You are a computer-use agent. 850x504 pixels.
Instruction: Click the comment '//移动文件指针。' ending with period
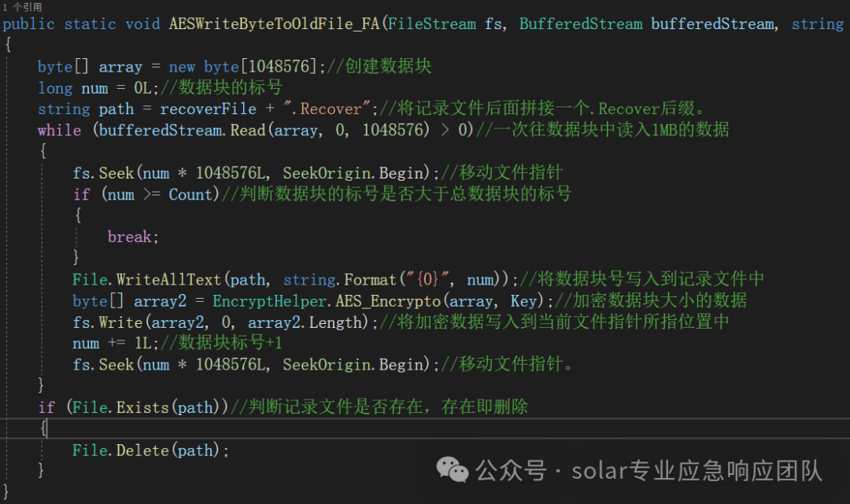[x=508, y=365]
